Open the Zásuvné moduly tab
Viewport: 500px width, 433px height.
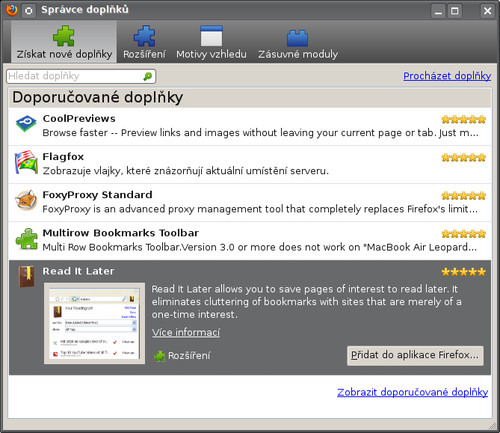(x=298, y=42)
